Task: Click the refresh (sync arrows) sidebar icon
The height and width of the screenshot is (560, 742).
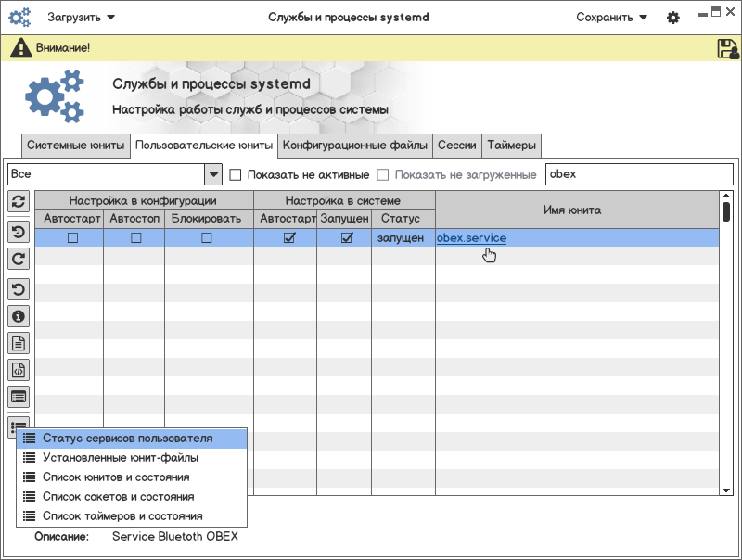Action: [19, 201]
